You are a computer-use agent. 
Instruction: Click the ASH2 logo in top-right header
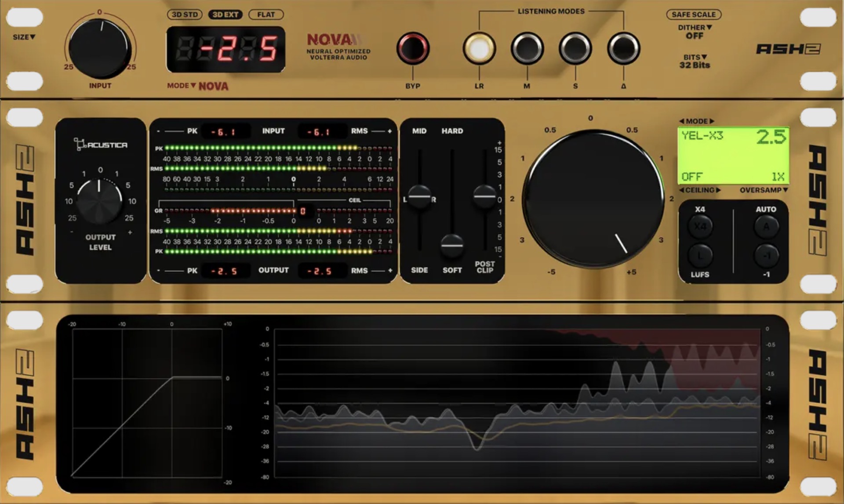(x=788, y=49)
